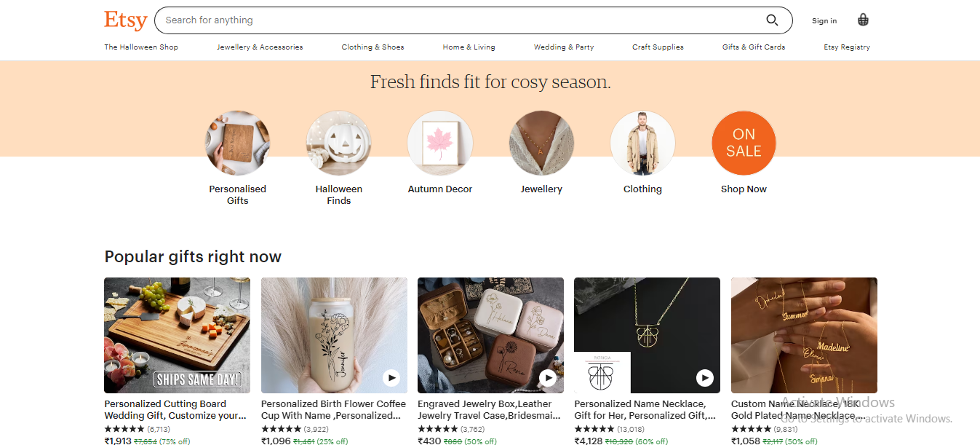
Task: Play the Personalized Name Necklace video
Action: [704, 377]
